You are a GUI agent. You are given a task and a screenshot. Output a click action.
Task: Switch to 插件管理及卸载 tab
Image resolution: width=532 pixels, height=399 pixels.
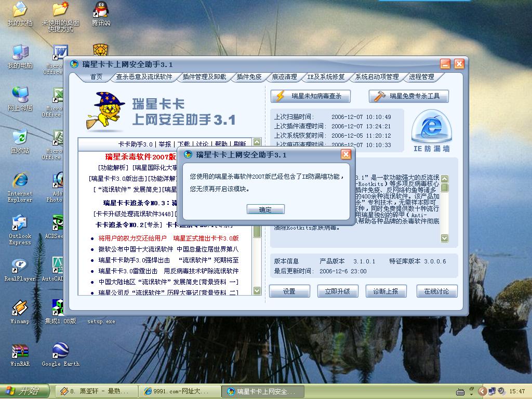(204, 77)
